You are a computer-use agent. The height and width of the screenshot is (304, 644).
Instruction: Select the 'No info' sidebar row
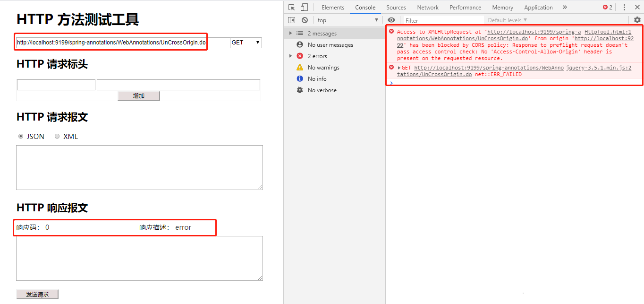(334, 78)
